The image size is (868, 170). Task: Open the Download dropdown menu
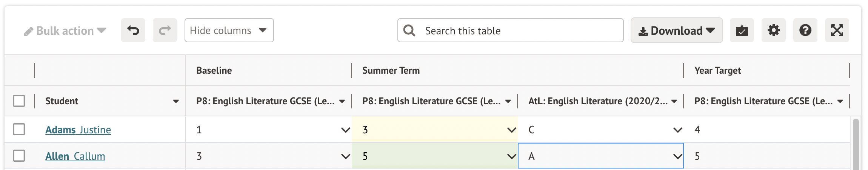(676, 30)
